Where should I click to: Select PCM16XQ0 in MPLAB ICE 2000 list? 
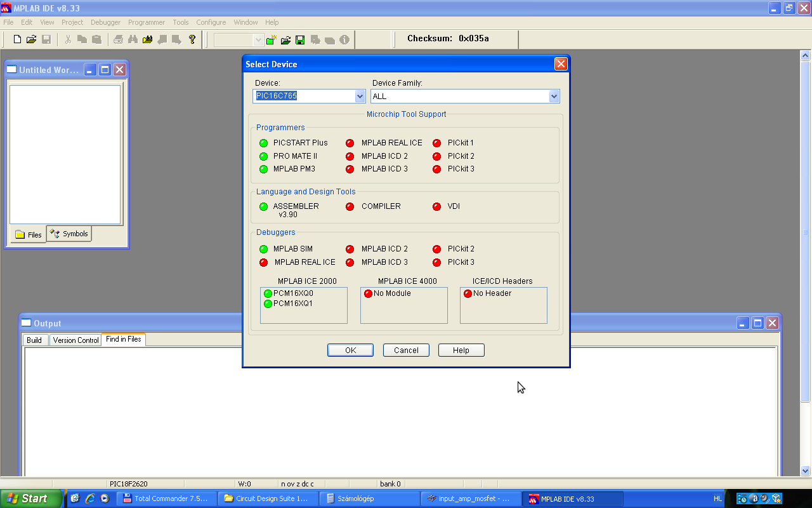[289, 293]
